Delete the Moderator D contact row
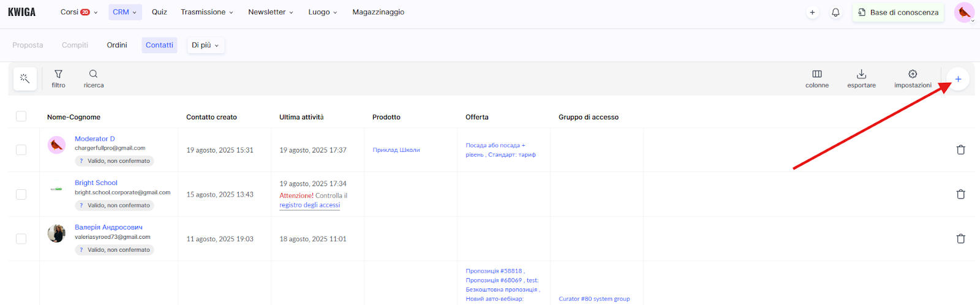Viewport: 980px width, 305px height. pos(960,150)
